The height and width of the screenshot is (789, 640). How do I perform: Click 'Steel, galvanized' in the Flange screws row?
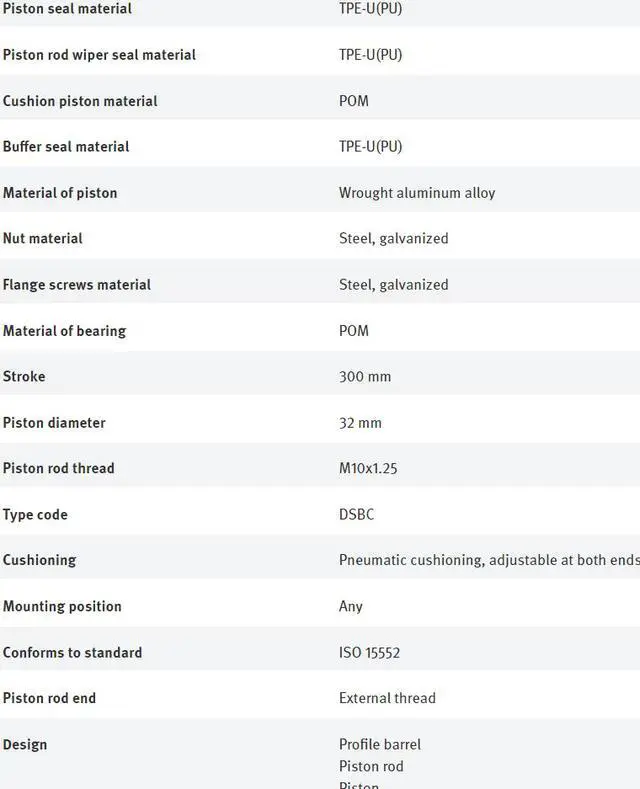point(393,285)
